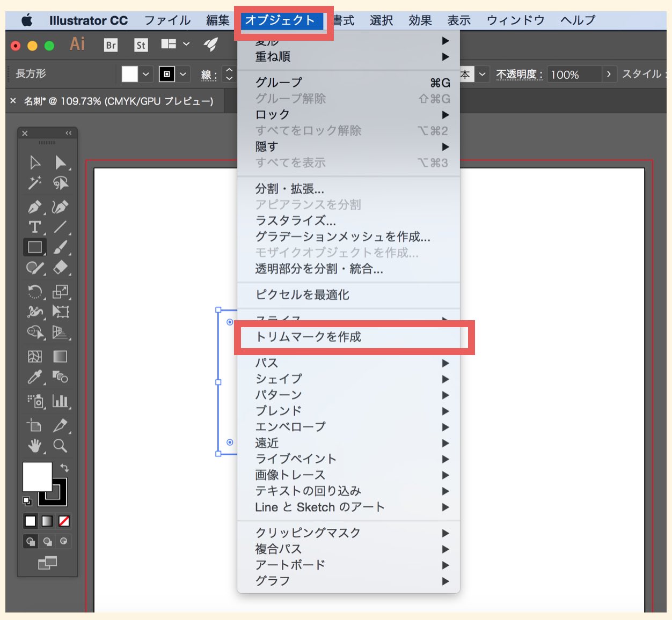Open the ウィンドウ menu
The width and height of the screenshot is (672, 620).
pos(515,20)
